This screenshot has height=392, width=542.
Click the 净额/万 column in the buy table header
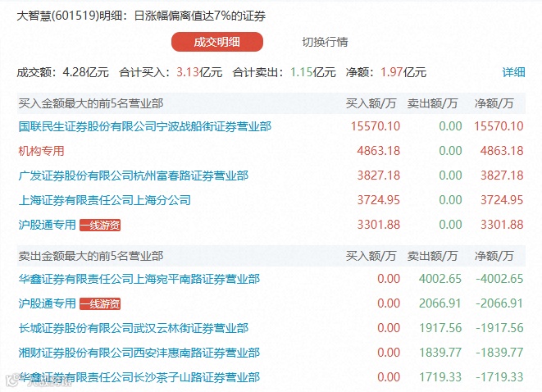point(494,103)
